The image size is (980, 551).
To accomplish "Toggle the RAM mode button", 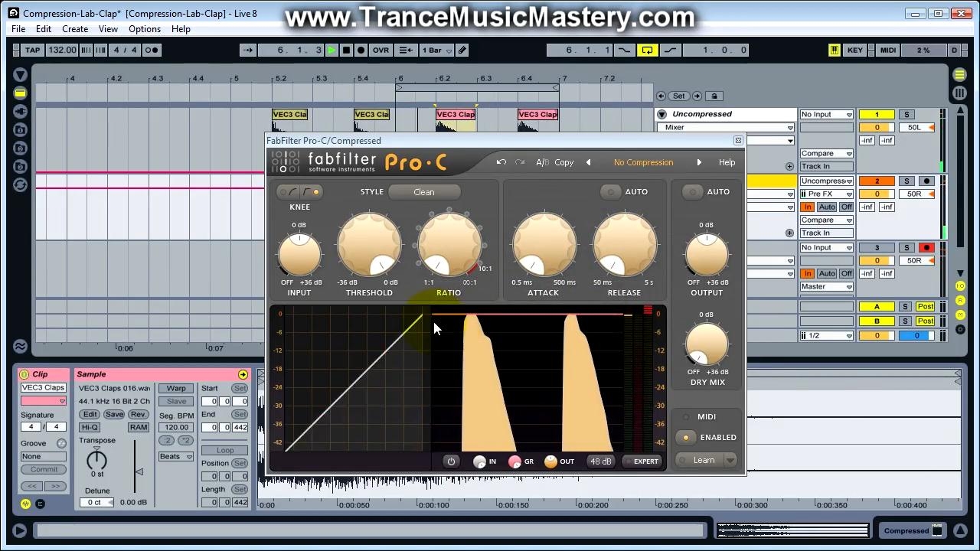I will [139, 428].
